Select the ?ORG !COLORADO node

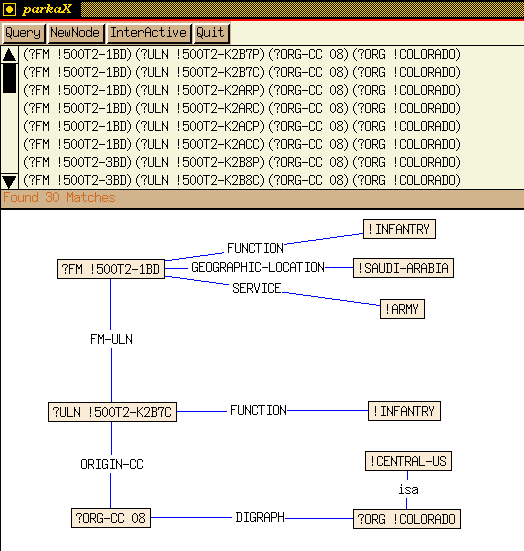point(407,519)
